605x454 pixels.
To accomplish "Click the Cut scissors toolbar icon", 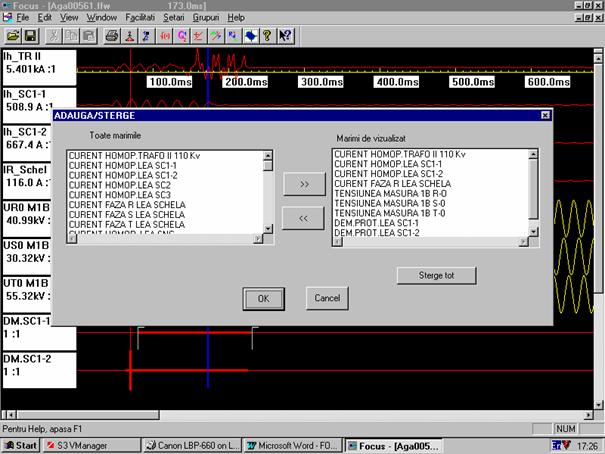I will coord(54,36).
